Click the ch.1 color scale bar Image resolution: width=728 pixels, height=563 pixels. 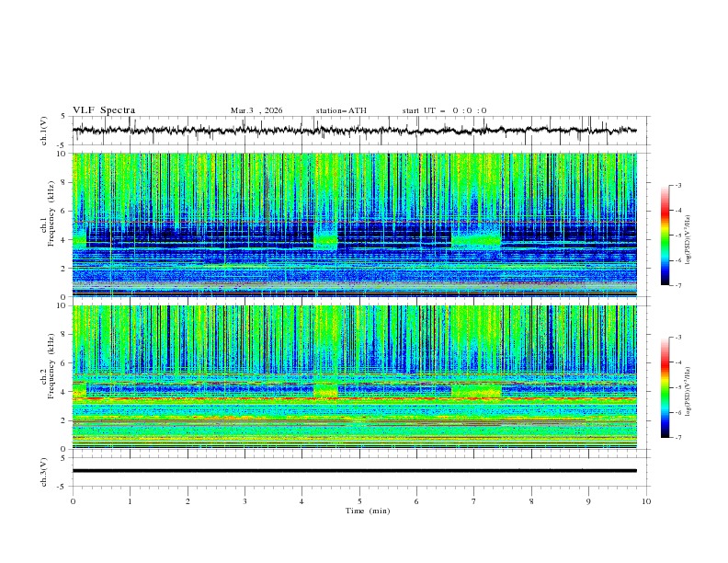coord(665,236)
